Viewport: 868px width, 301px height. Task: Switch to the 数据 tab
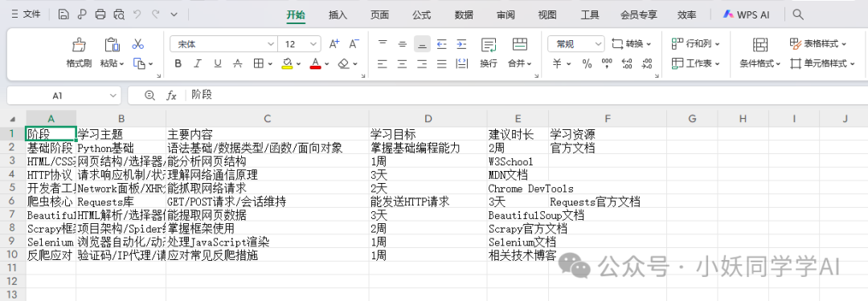pos(464,15)
